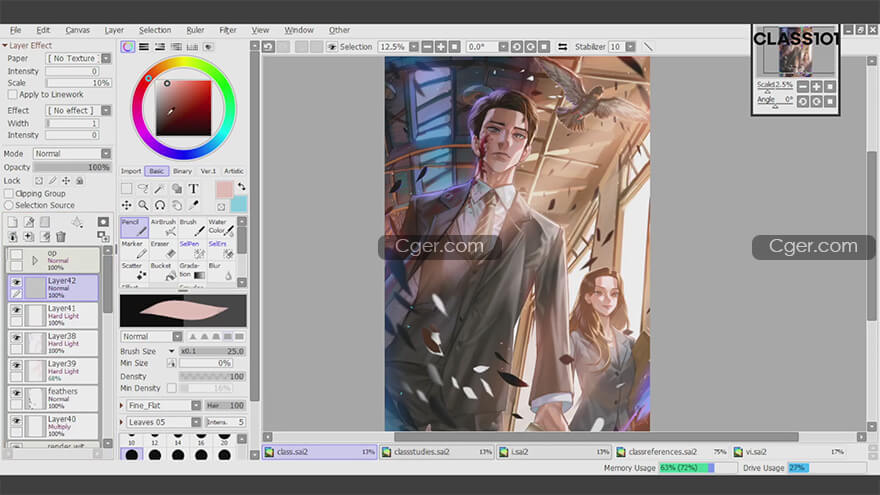Select the Marker tool
The image size is (880, 495).
pyautogui.click(x=134, y=250)
